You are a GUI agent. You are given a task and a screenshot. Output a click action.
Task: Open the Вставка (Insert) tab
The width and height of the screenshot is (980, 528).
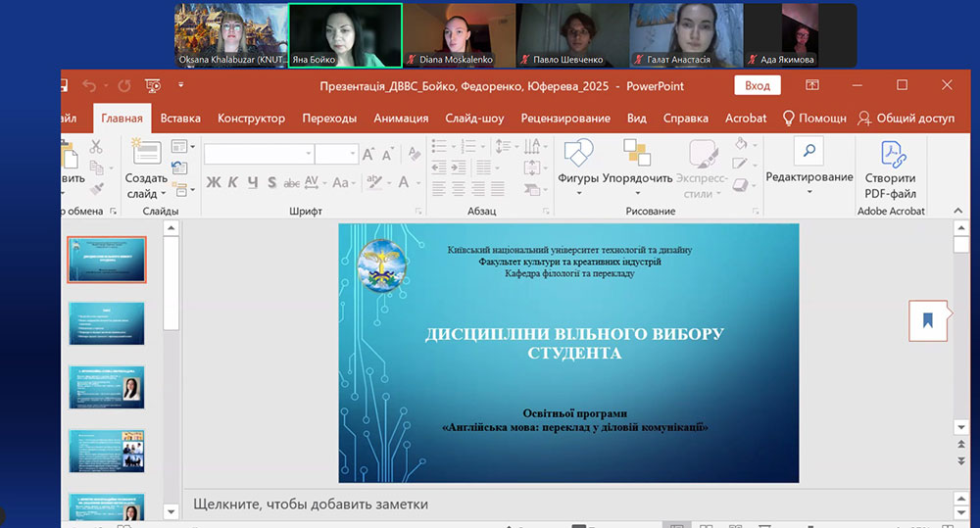(x=180, y=119)
